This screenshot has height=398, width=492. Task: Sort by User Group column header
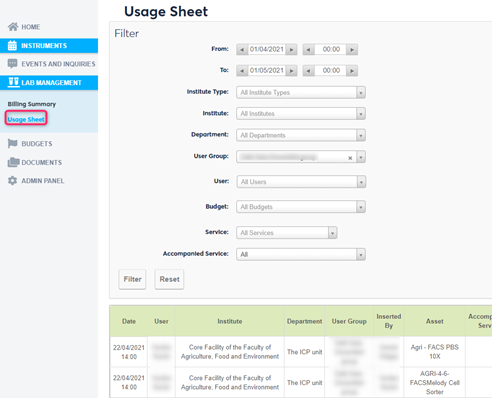click(x=349, y=321)
